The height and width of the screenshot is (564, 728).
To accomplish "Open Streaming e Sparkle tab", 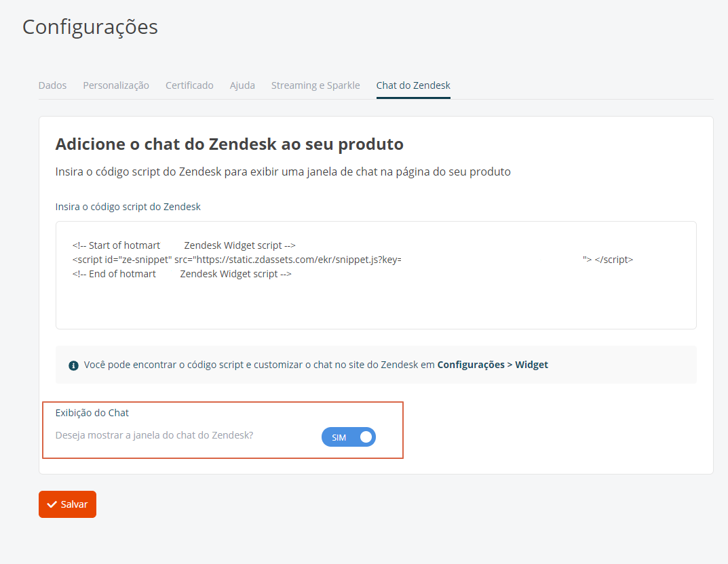I will pyautogui.click(x=315, y=85).
